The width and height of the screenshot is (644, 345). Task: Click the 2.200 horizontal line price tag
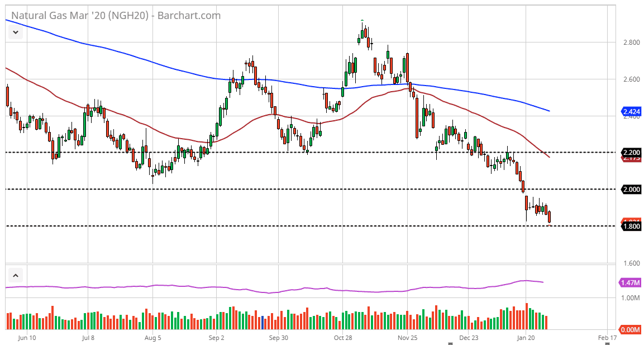point(631,152)
